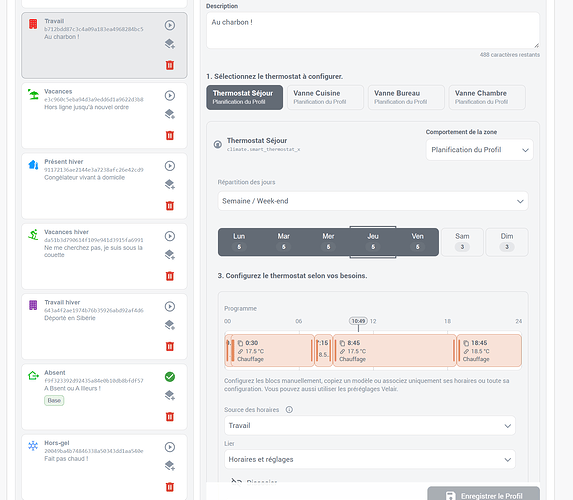573x500 pixels.
Task: Select the 0:30 17.5°C schedule block
Action: coord(273,351)
